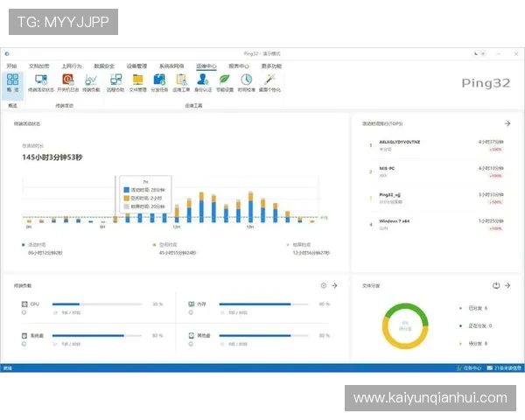Launch 远程协助 remote assistance tool

115,82
